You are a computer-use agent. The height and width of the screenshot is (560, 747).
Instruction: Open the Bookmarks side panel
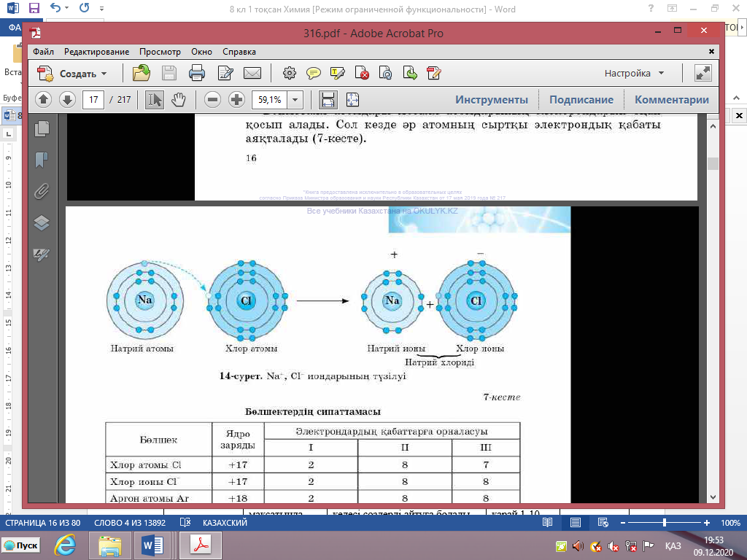(42, 160)
